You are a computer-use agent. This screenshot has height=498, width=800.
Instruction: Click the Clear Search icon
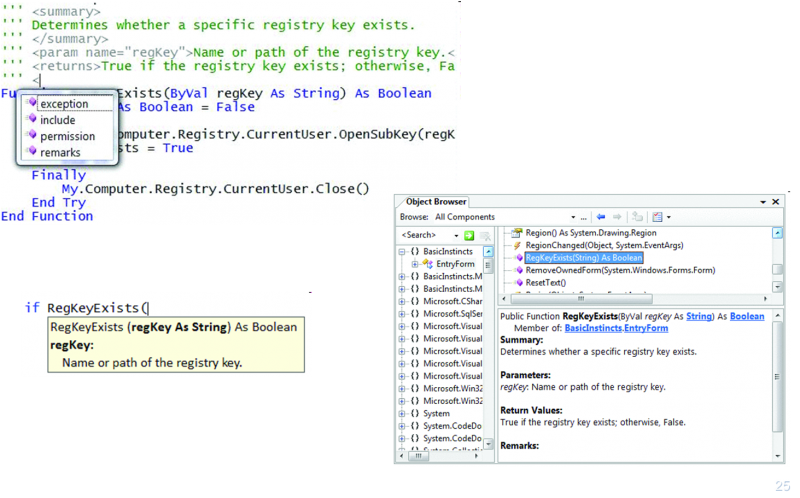(x=482, y=235)
